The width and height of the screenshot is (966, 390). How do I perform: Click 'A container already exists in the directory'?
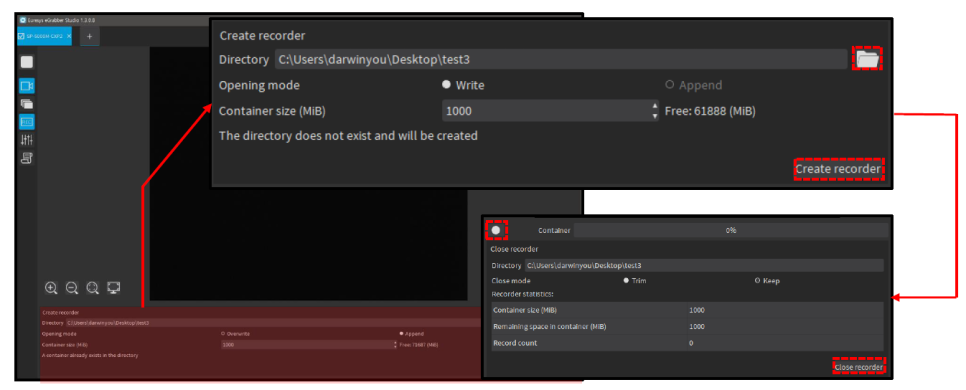tap(90, 355)
